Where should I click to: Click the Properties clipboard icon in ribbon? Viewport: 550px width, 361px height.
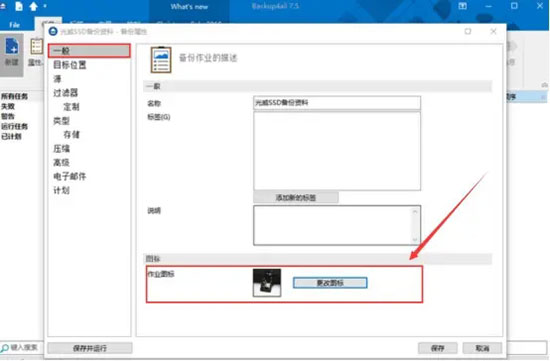[36, 47]
